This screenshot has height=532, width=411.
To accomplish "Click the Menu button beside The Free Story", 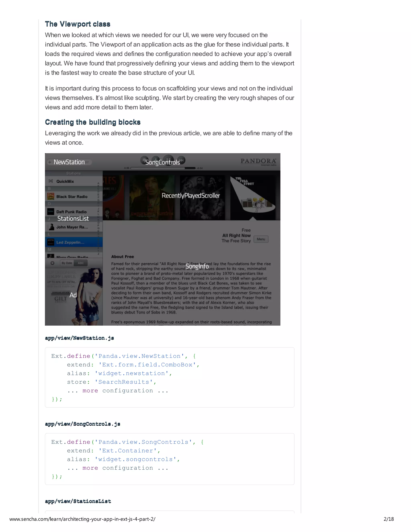I will coord(261,239).
